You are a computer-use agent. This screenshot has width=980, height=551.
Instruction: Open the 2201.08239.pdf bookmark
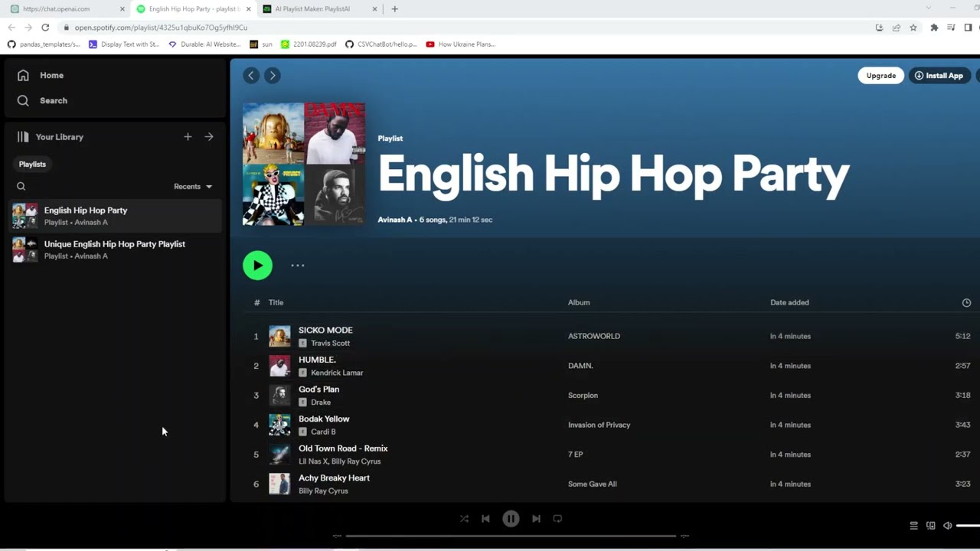(309, 44)
